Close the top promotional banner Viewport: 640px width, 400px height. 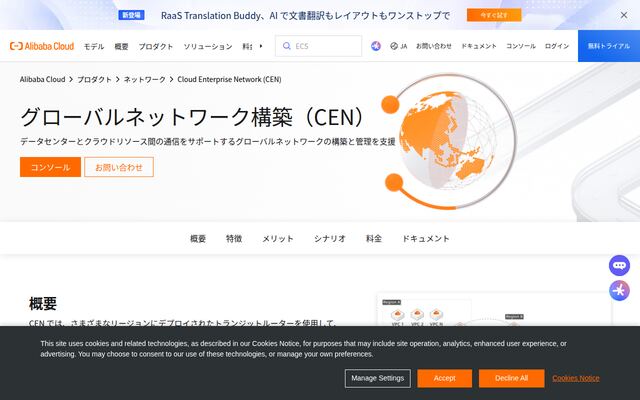click(x=624, y=15)
